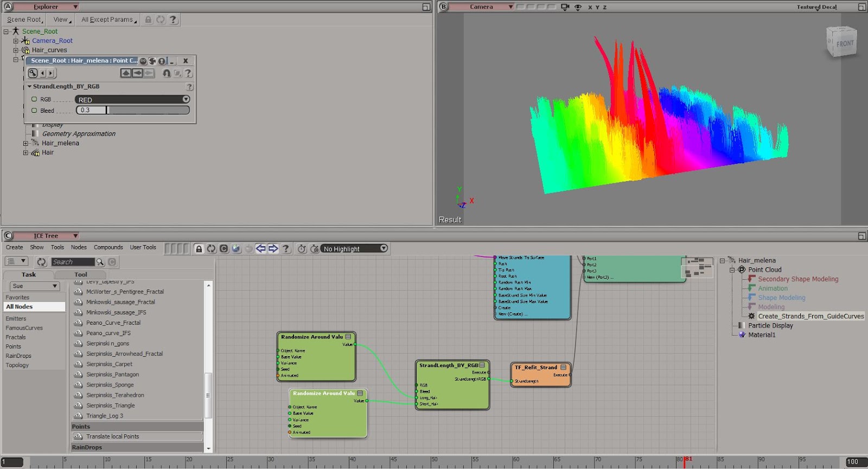This screenshot has height=469, width=868.
Task: Open the Compounds menu
Action: point(108,247)
